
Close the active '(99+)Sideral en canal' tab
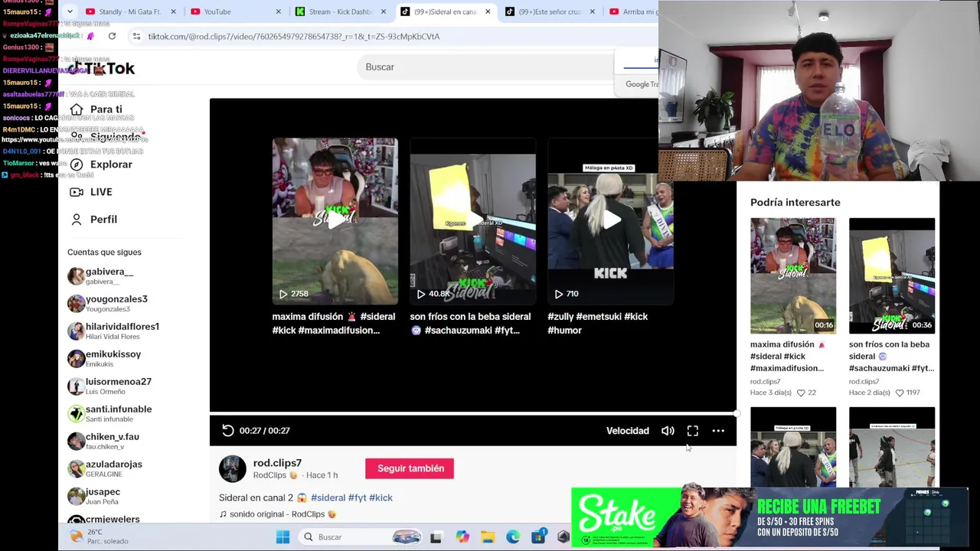tap(488, 11)
